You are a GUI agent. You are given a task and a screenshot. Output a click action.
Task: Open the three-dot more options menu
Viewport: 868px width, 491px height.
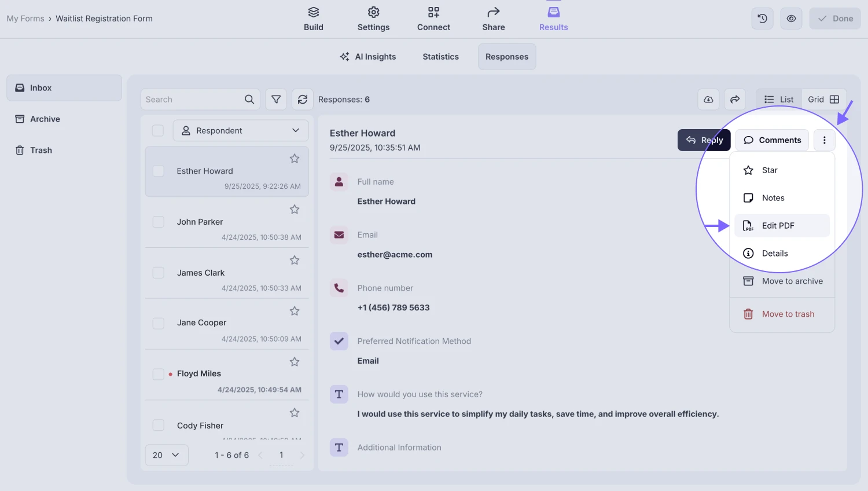824,140
